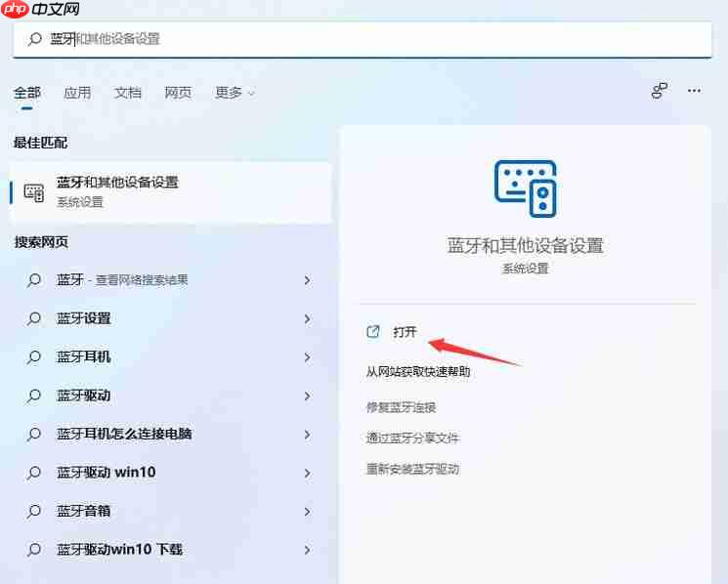Click suggestion 蓝牙耳机怎么连接电脑
Screen dimensions: 728x584
124,434
